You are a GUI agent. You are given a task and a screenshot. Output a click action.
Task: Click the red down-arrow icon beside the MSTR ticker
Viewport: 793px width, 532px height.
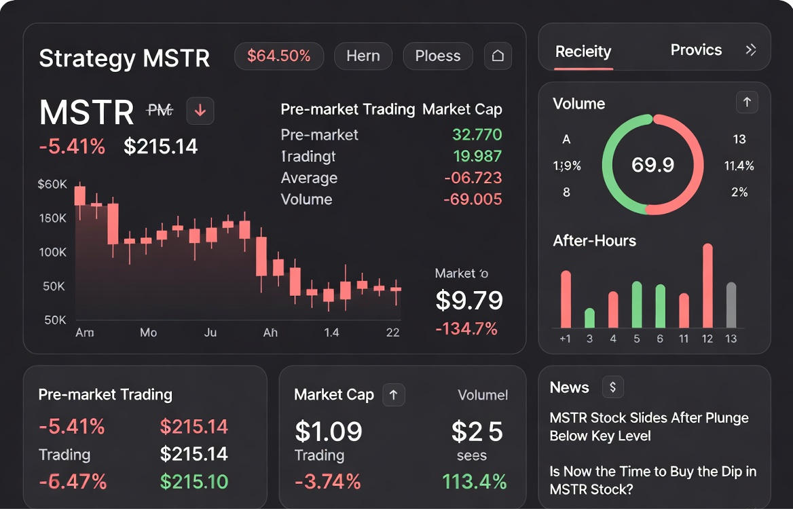click(x=200, y=111)
